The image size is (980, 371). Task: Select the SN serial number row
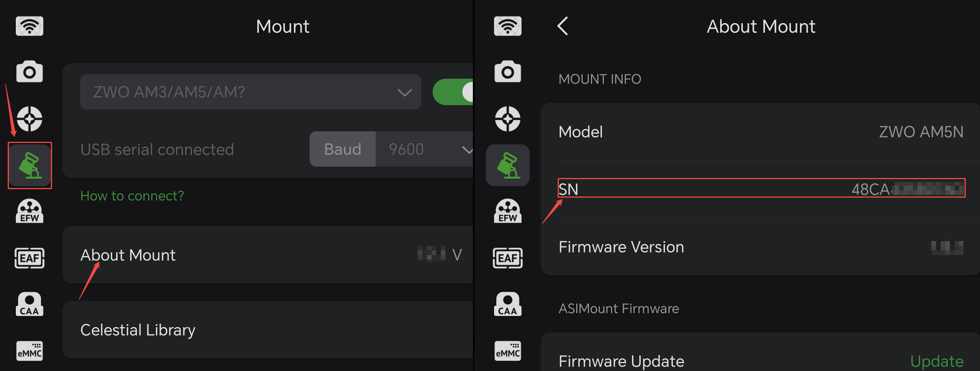click(761, 188)
